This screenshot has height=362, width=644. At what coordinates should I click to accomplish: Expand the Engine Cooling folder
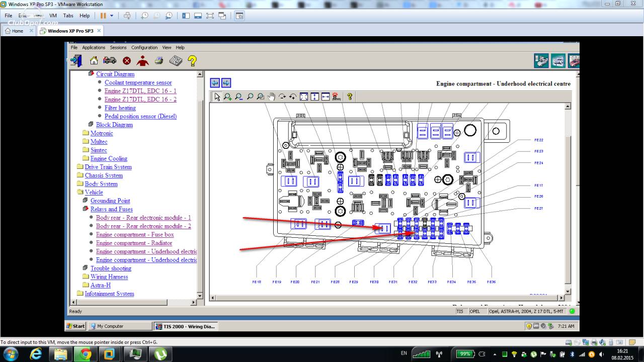point(109,158)
